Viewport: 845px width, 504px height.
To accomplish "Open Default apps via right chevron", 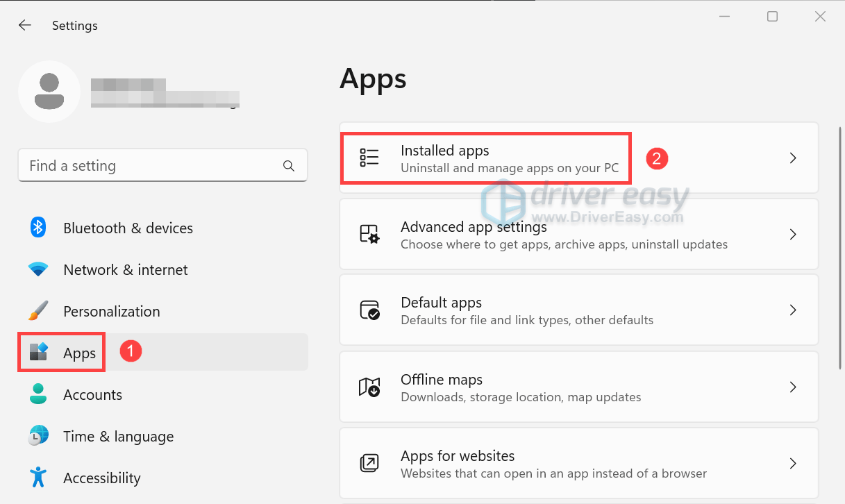I will (793, 310).
